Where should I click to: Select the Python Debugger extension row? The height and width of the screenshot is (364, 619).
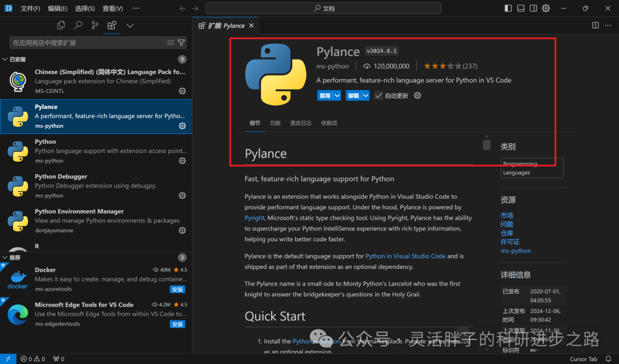(96, 186)
